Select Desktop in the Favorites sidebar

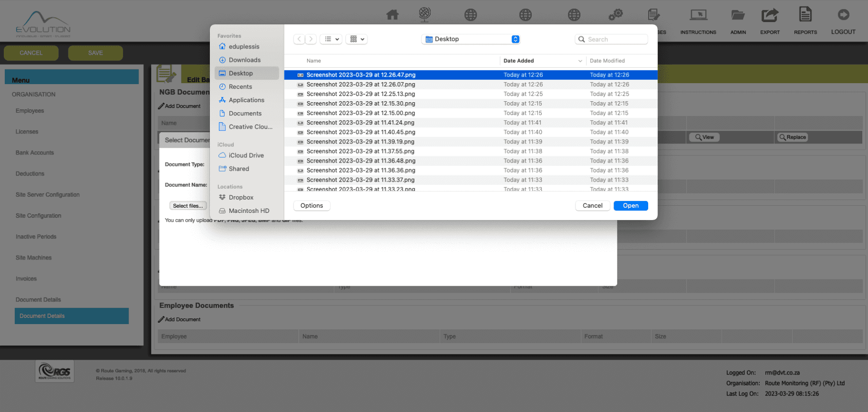point(247,73)
